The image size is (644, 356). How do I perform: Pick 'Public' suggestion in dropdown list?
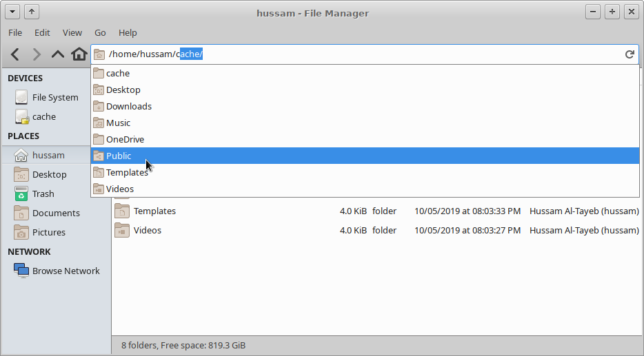click(x=119, y=156)
